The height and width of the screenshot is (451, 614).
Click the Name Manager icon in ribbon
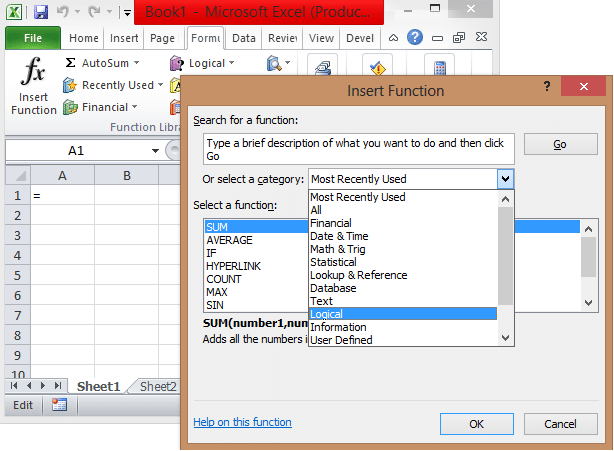(323, 68)
